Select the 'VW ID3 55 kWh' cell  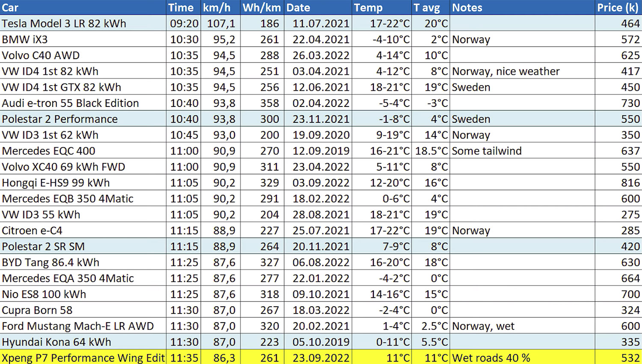83,214
